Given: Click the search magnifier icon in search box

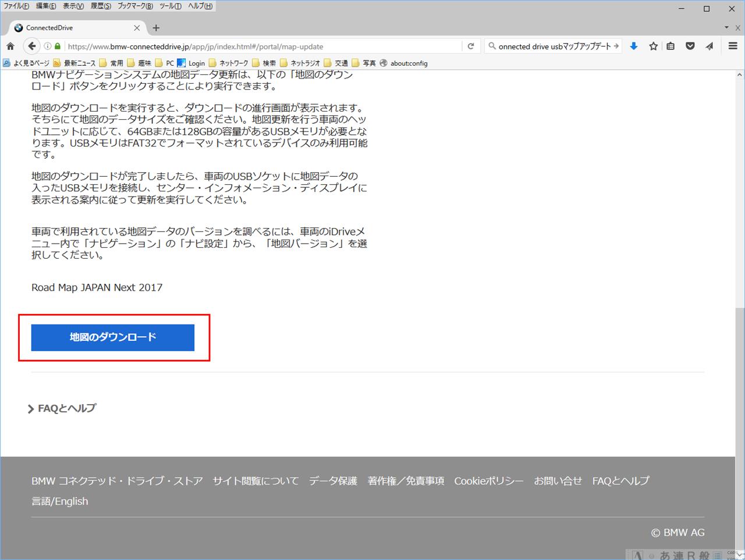Looking at the screenshot, I should pos(492,46).
